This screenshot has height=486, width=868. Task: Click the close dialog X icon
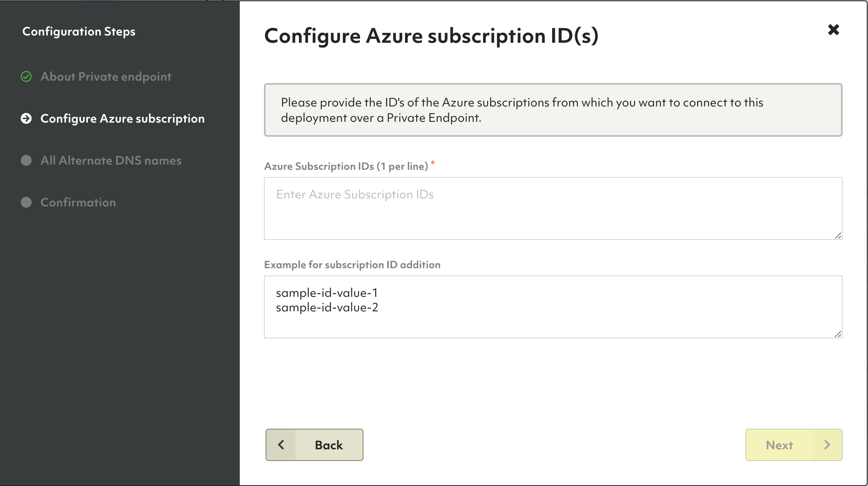pyautogui.click(x=834, y=29)
